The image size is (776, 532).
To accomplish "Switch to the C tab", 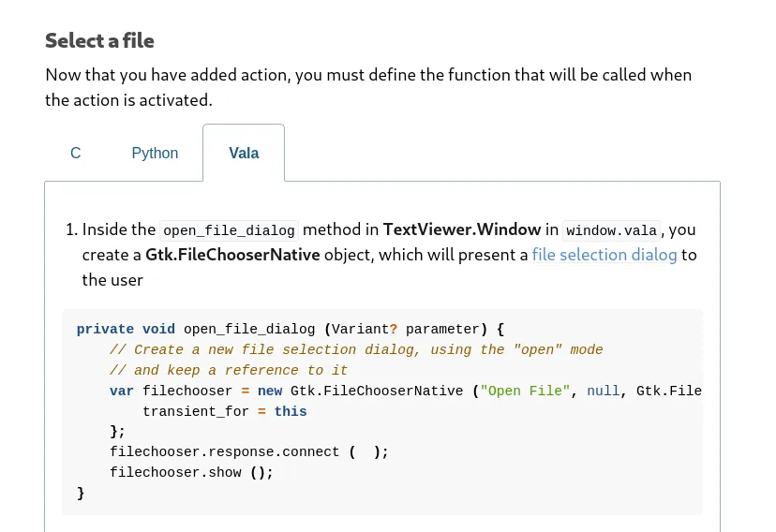I will point(76,153).
